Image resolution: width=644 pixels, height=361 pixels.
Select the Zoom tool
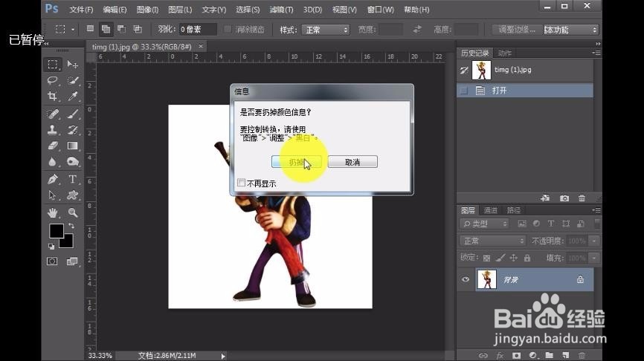(73, 212)
